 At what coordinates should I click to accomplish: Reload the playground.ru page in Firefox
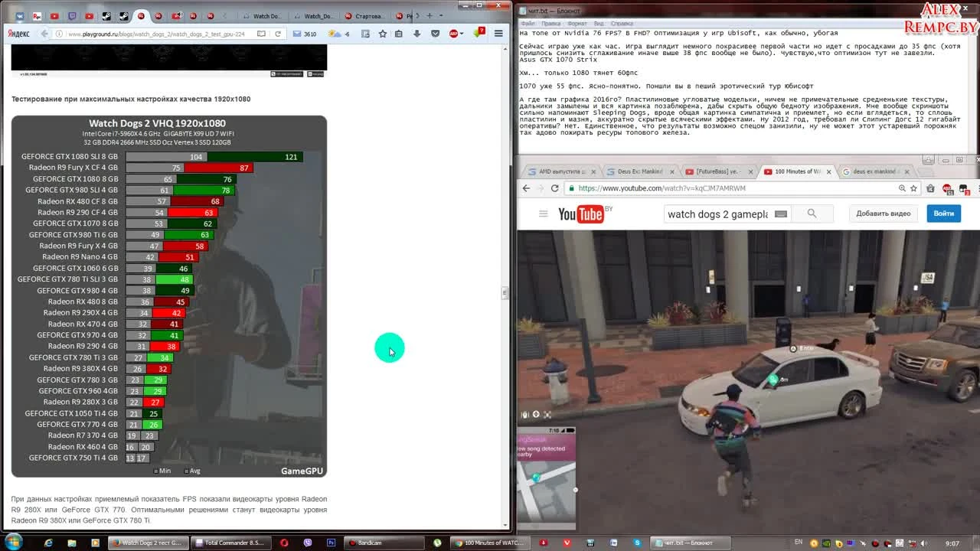(277, 34)
